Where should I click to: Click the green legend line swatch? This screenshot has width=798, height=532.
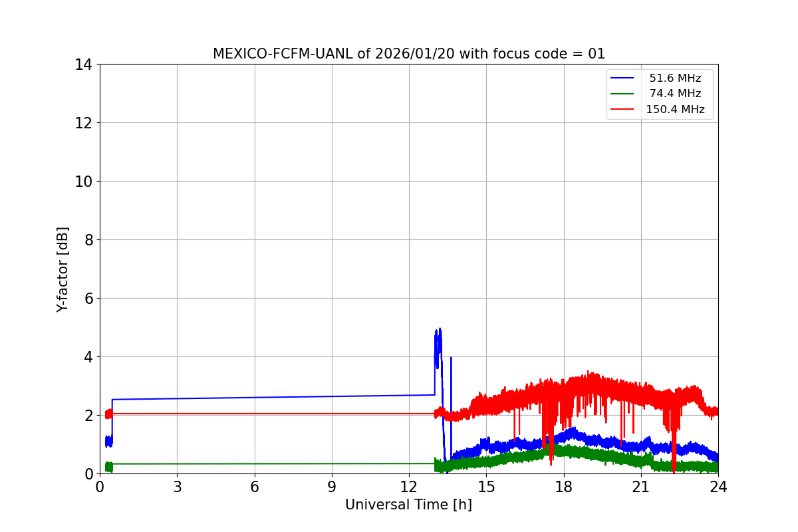623,94
